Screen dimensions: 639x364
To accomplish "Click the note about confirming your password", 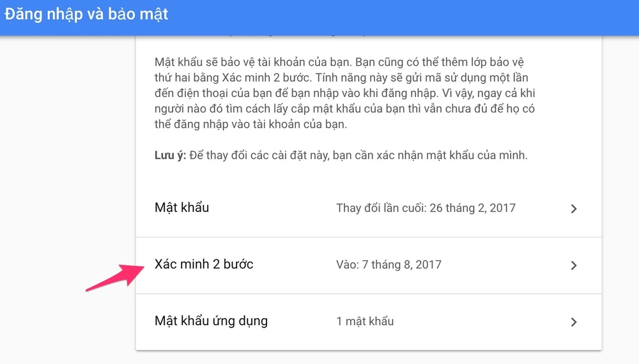I will tap(341, 155).
